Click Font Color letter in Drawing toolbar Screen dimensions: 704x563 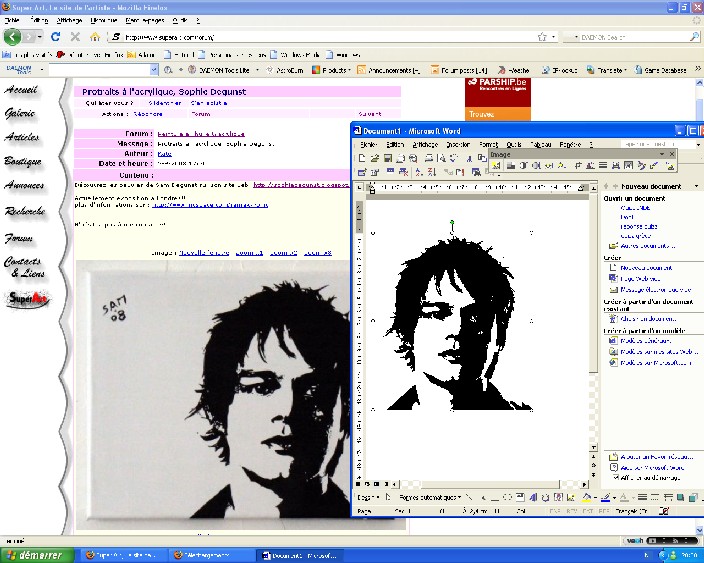click(624, 497)
